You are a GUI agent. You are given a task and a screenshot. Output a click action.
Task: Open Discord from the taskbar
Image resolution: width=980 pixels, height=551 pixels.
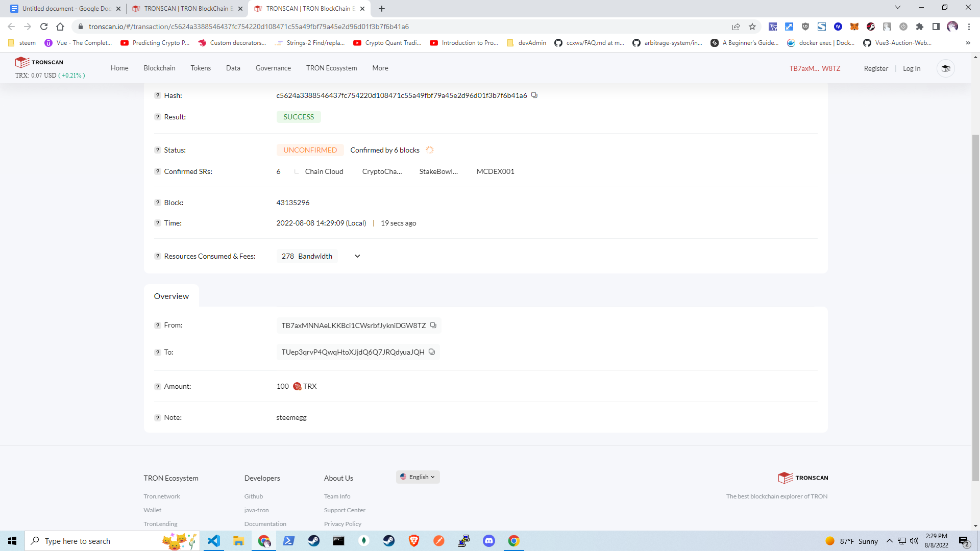(488, 541)
